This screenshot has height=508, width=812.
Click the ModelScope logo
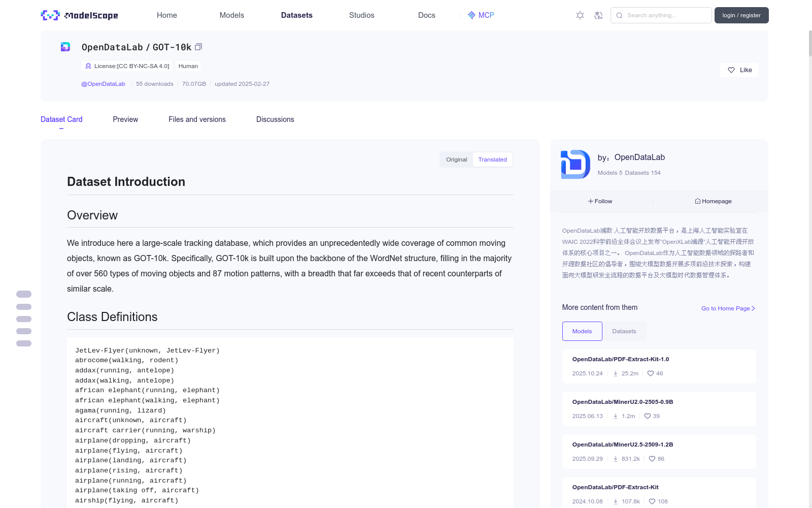click(x=80, y=15)
